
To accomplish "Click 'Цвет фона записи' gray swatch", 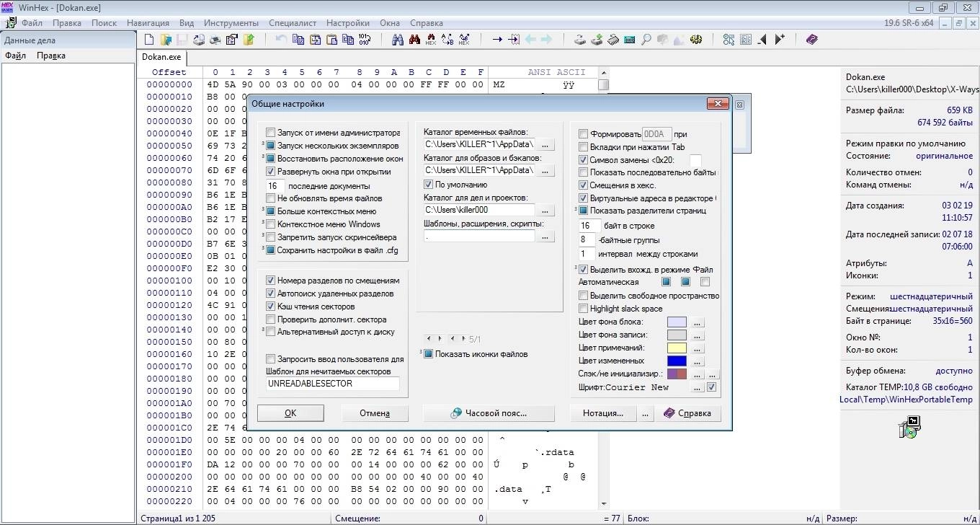I will tap(677, 335).
